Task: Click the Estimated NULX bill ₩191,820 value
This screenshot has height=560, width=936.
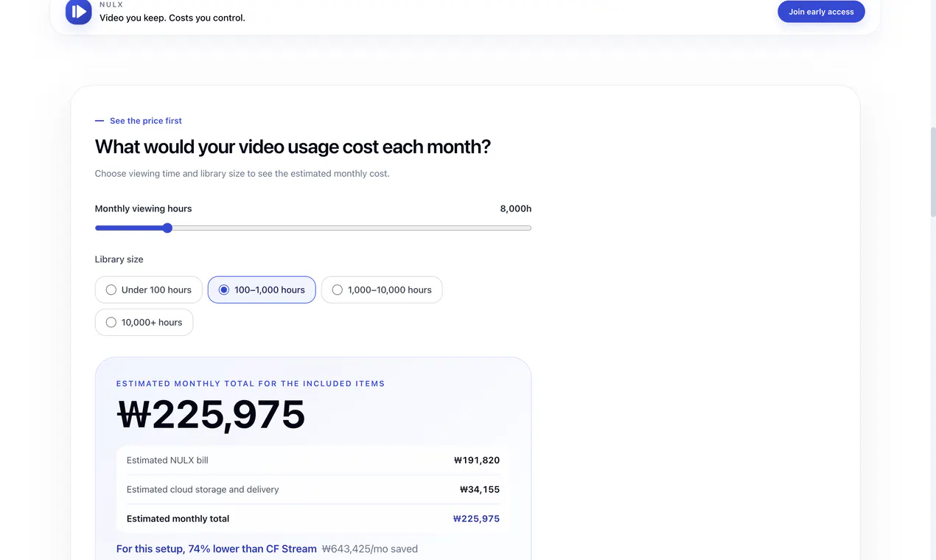Action: [477, 460]
